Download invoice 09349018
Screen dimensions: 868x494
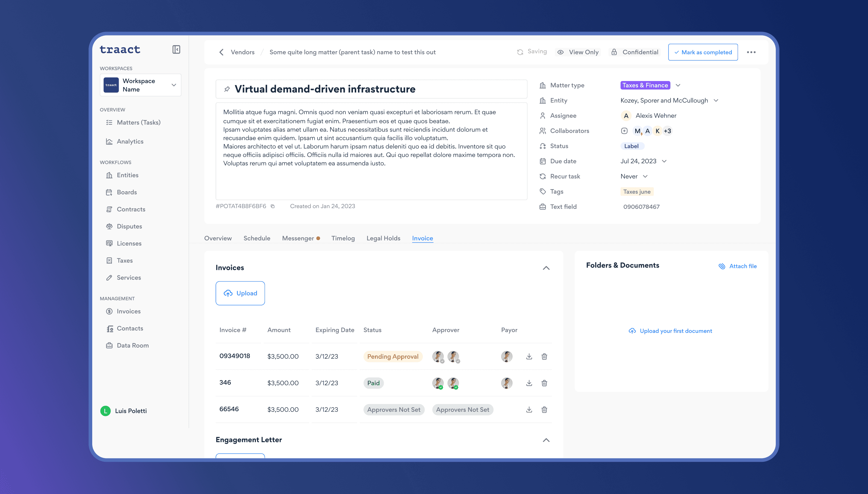529,357
